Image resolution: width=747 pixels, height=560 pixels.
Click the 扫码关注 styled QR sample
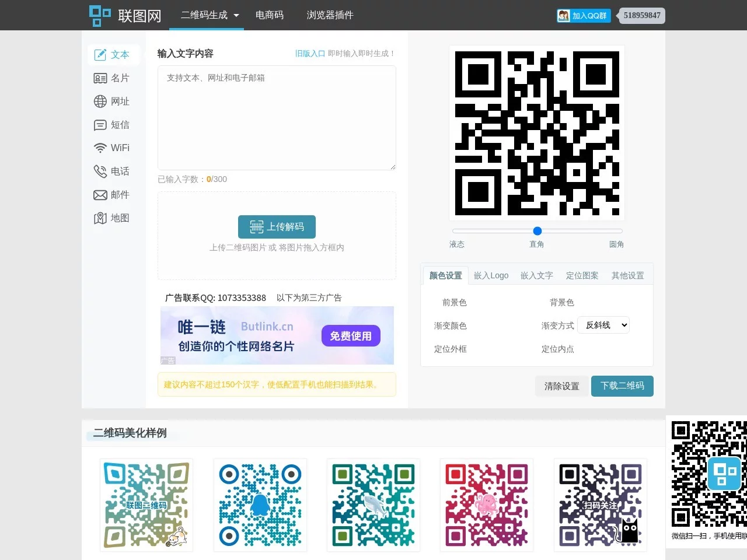pyautogui.click(x=600, y=504)
